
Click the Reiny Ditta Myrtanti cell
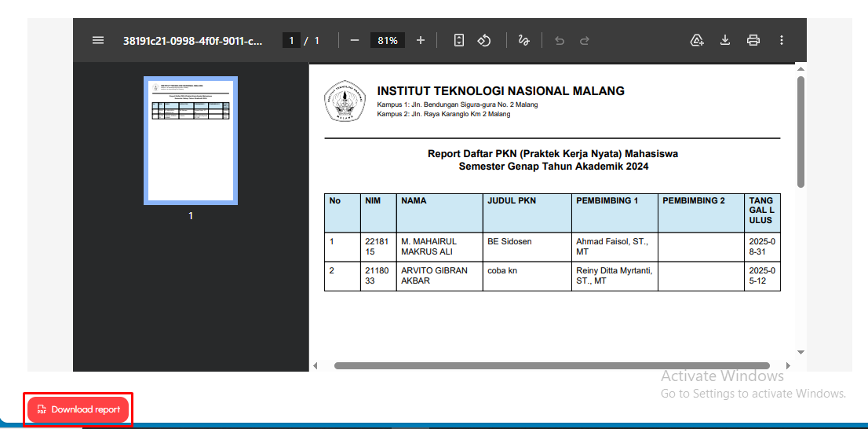(615, 276)
